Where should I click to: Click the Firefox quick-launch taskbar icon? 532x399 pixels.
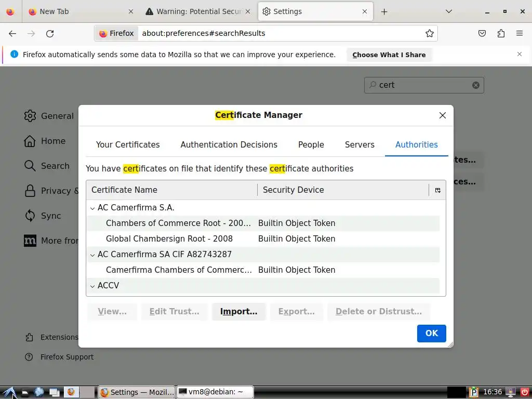tap(71, 392)
